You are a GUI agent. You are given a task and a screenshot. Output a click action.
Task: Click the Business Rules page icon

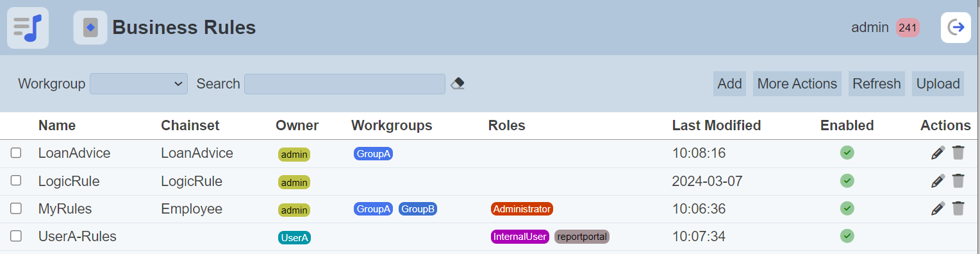pos(90,28)
